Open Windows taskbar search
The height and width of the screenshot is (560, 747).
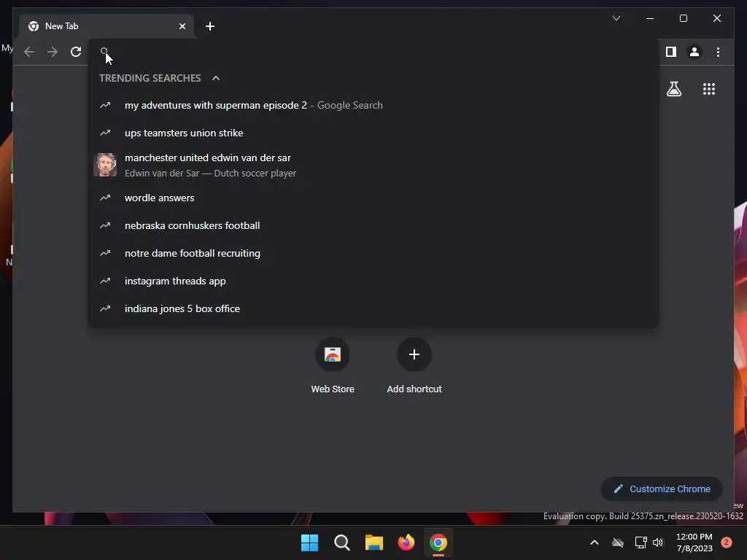[341, 542]
